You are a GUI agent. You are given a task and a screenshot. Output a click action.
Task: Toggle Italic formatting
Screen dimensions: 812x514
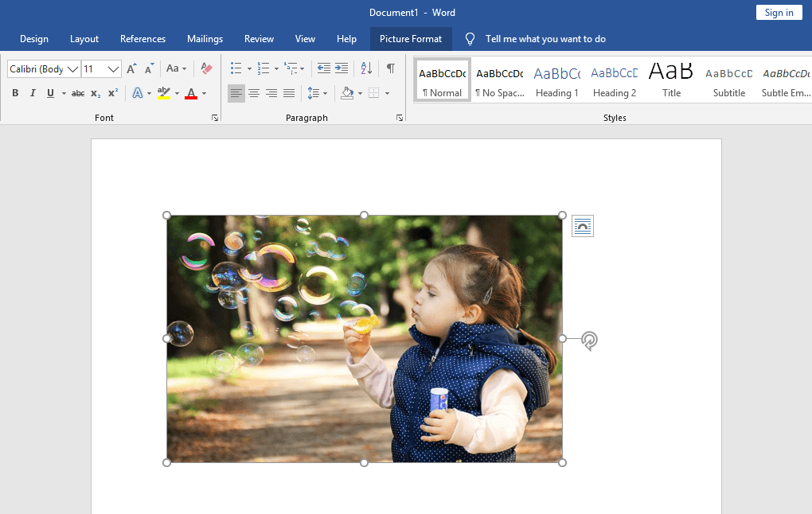click(x=33, y=93)
